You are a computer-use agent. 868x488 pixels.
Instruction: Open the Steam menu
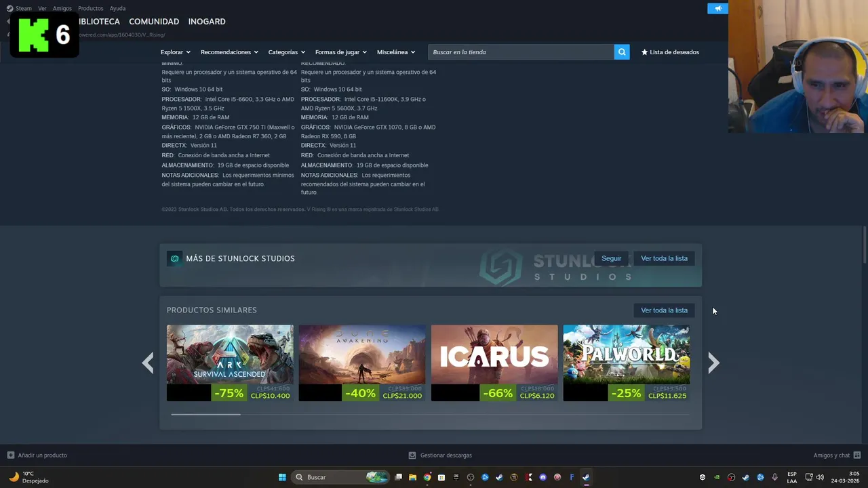24,8
